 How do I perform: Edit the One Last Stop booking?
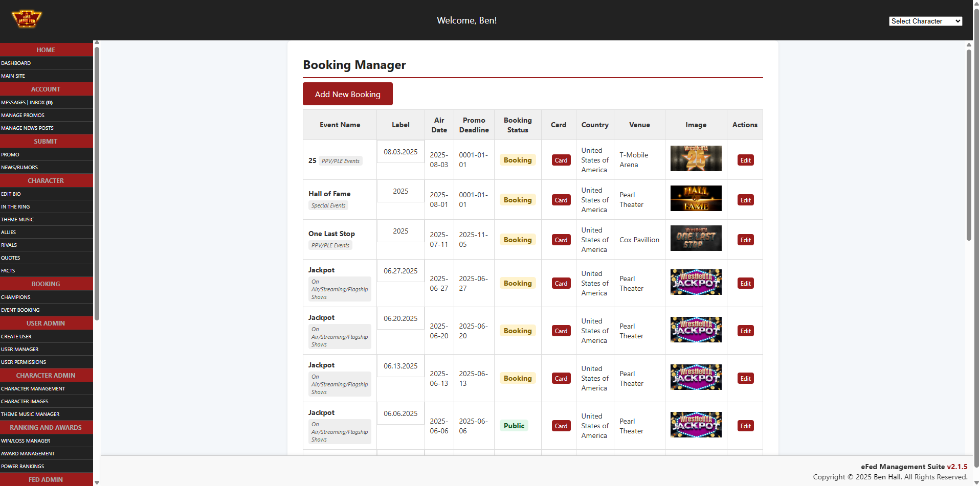pyautogui.click(x=745, y=240)
